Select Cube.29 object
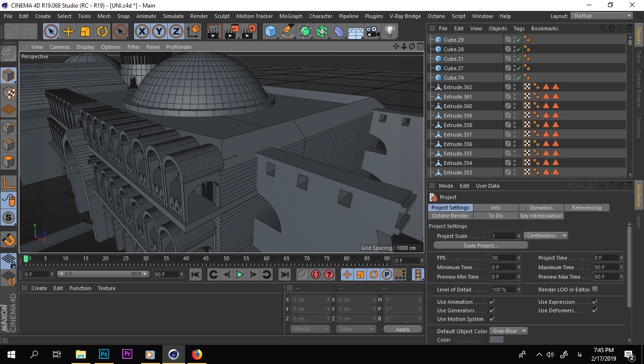644x364 pixels. pos(454,40)
